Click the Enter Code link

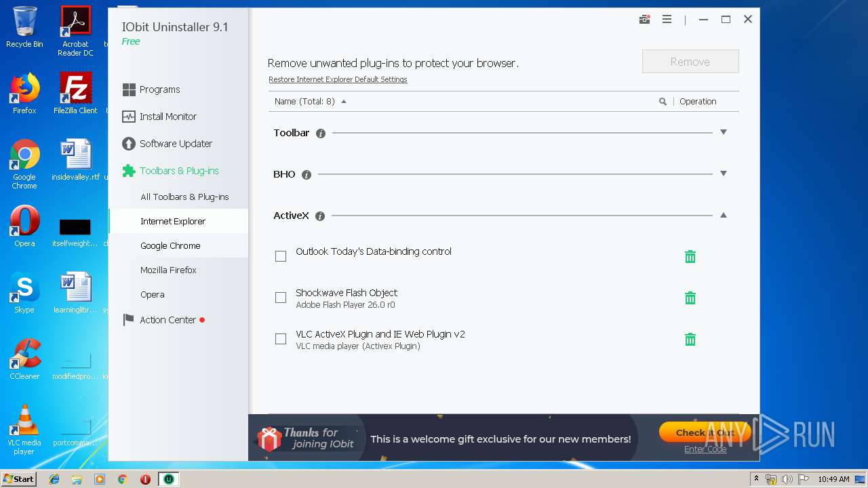tap(705, 449)
